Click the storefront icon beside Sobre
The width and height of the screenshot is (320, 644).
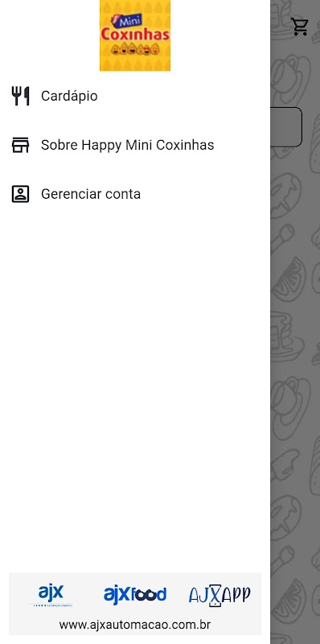click(x=20, y=145)
